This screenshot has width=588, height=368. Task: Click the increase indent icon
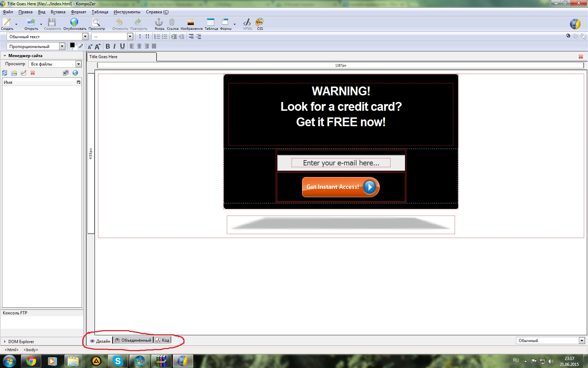pos(174,36)
